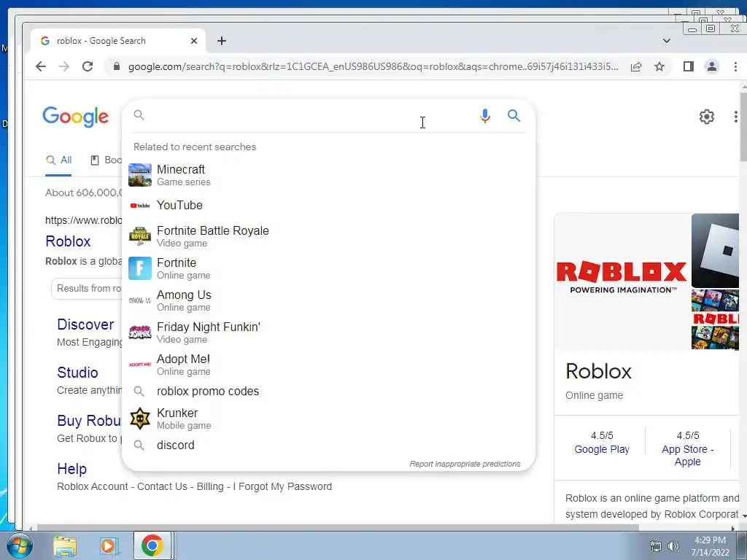Expand the tab search chevron
Screen dimensions: 747x560
[667, 41]
